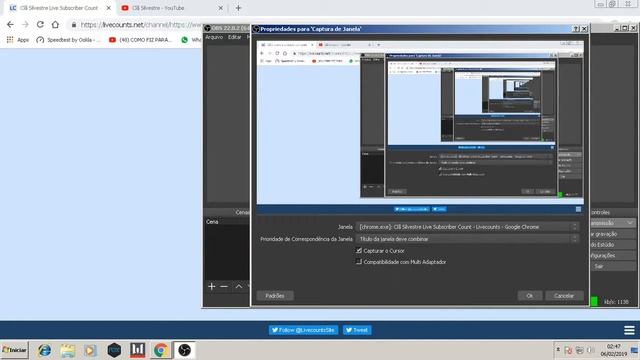Open a new Chrome tab

[x=238, y=8]
